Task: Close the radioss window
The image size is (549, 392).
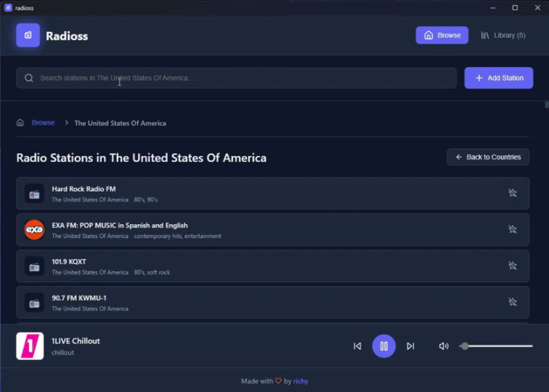Action: 538,8
